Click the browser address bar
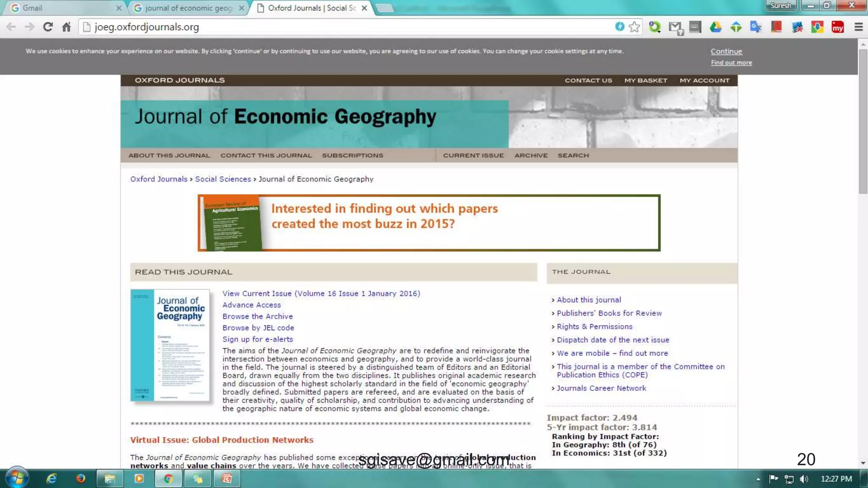The image size is (868, 488). (x=339, y=27)
